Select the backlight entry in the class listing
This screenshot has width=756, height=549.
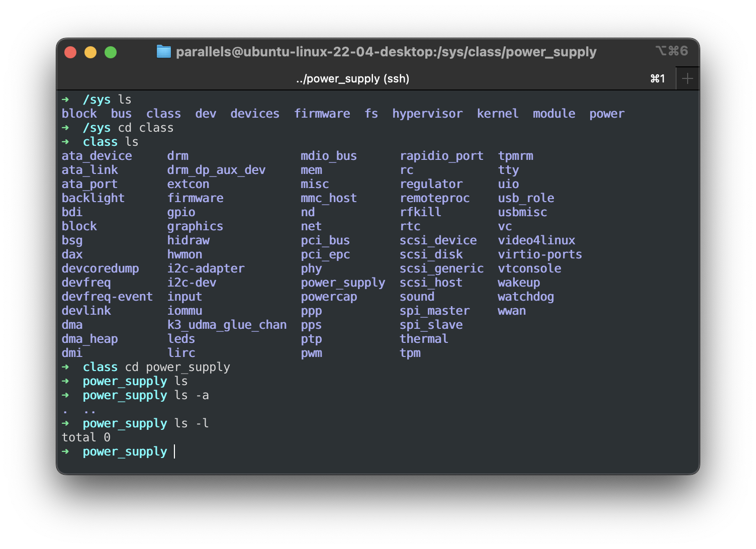93,198
